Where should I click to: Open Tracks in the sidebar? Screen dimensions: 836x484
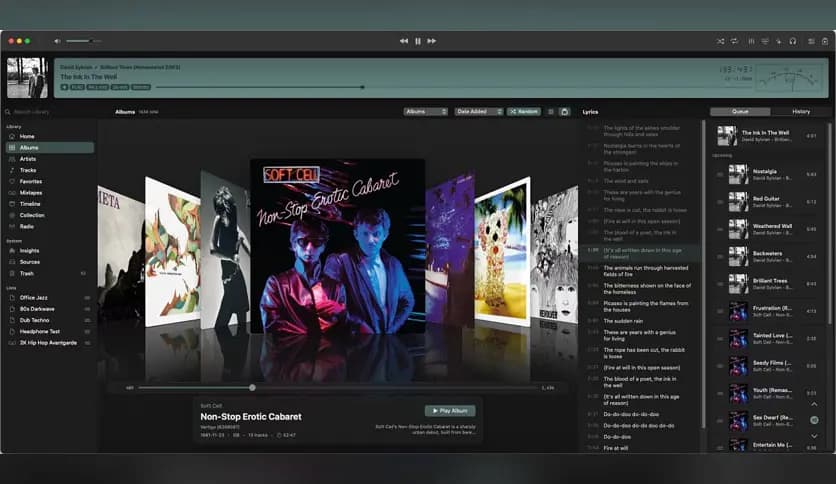tap(50, 170)
